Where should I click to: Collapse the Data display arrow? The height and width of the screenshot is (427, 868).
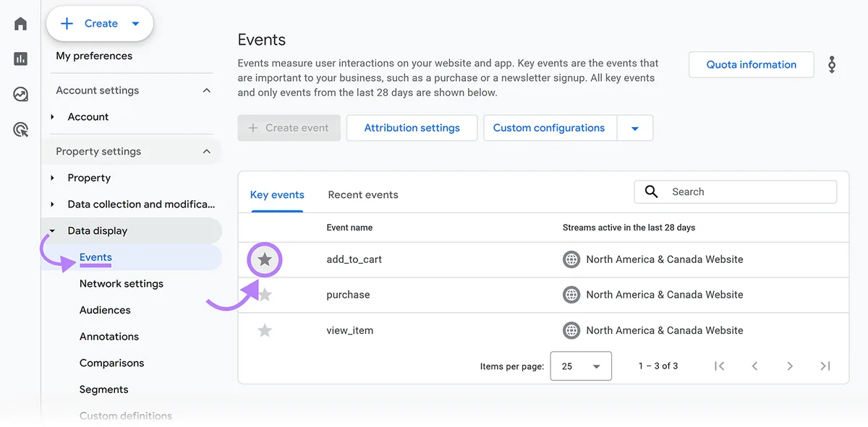tap(52, 231)
